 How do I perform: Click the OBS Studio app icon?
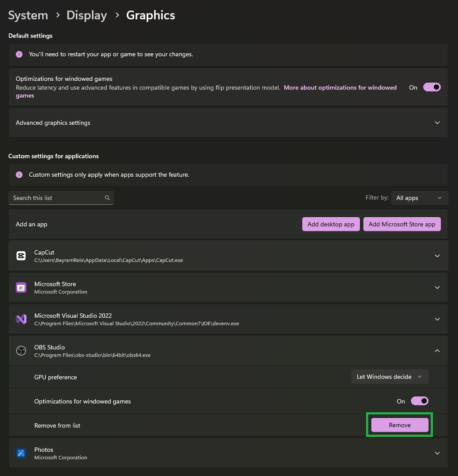pos(21,351)
